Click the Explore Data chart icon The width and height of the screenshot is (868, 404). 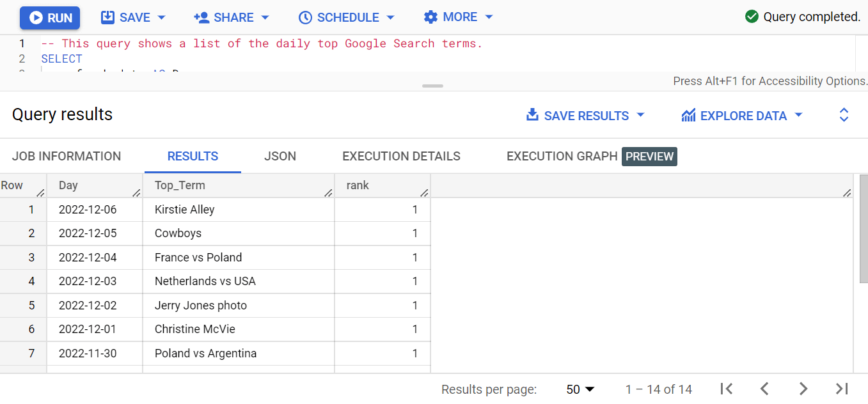coord(688,115)
